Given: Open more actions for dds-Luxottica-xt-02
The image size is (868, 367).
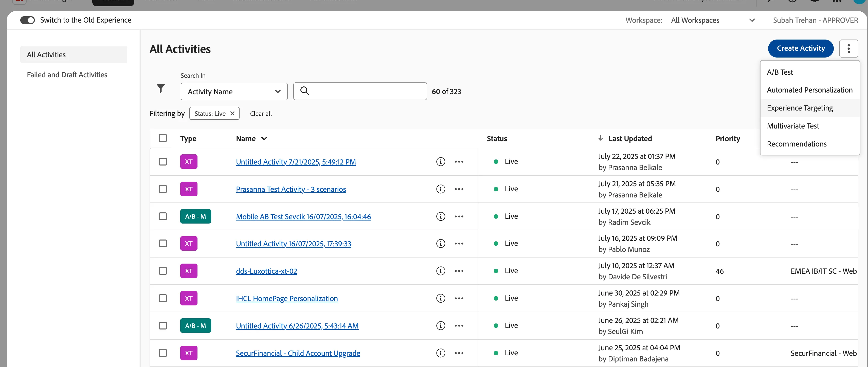Looking at the screenshot, I should pos(459,271).
